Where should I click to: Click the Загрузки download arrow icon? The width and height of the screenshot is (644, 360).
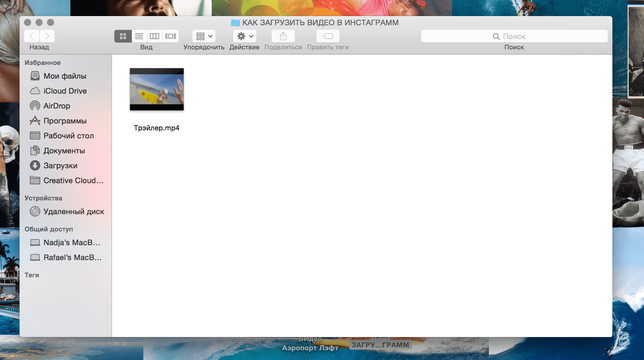35,165
